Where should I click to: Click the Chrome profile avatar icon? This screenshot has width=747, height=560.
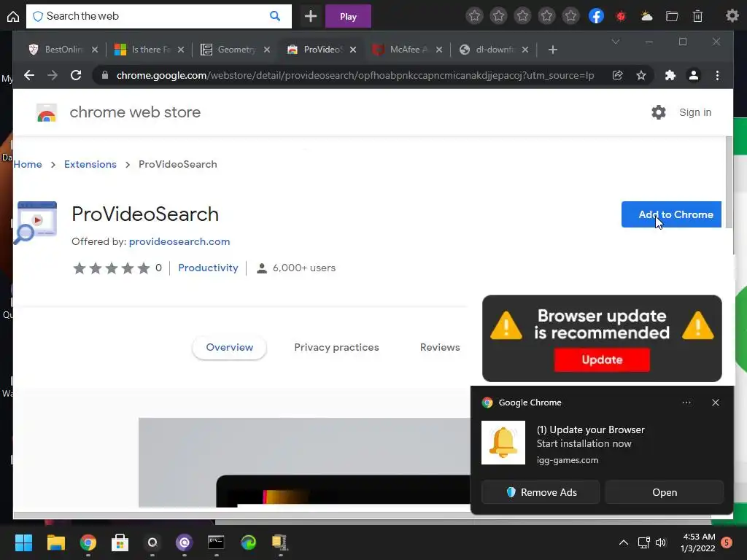tap(694, 75)
